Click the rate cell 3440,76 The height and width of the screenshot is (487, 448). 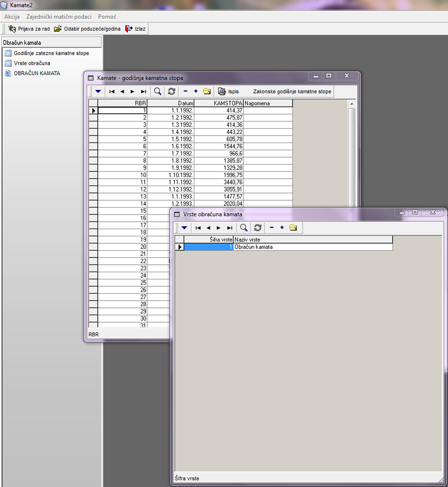click(x=219, y=182)
